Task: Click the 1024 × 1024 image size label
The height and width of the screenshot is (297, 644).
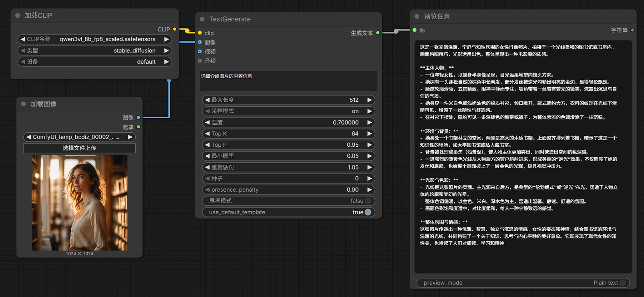Action: pos(79,254)
